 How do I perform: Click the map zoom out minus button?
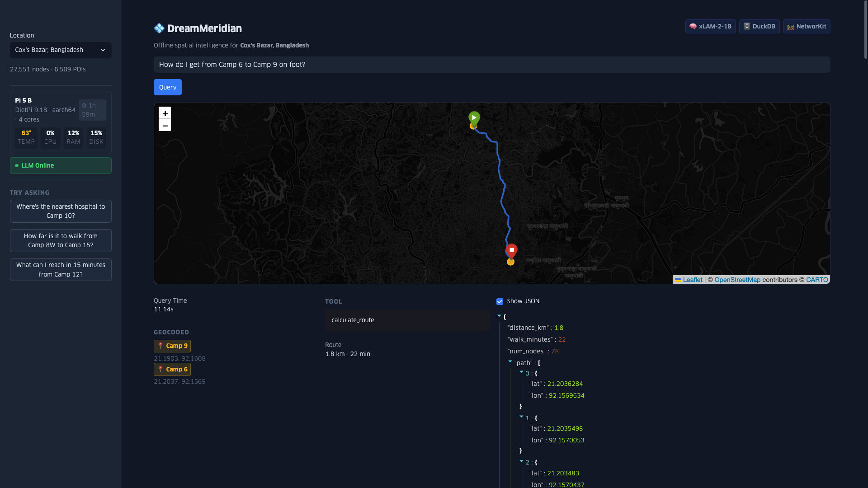point(165,126)
